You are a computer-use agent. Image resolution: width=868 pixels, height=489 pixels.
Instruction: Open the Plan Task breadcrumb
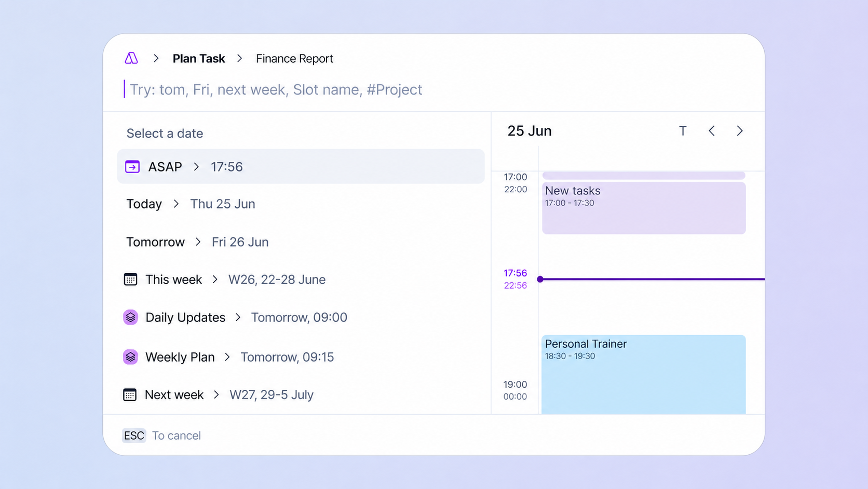199,59
